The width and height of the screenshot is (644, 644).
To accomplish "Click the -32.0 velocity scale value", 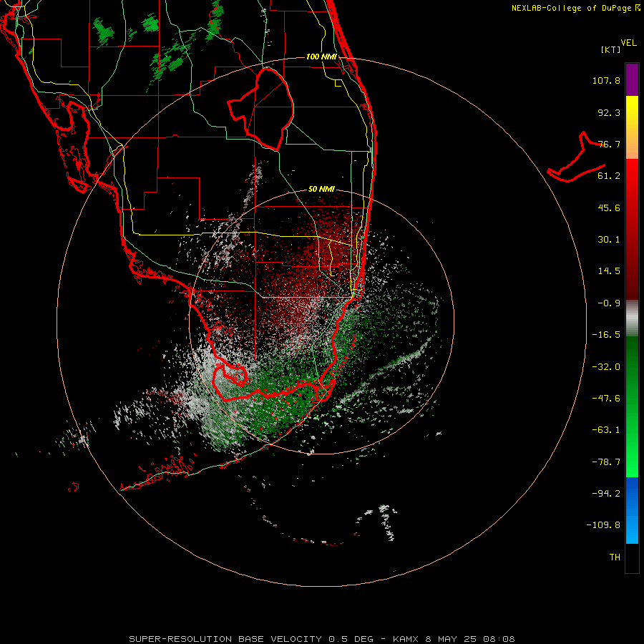I will (x=606, y=367).
